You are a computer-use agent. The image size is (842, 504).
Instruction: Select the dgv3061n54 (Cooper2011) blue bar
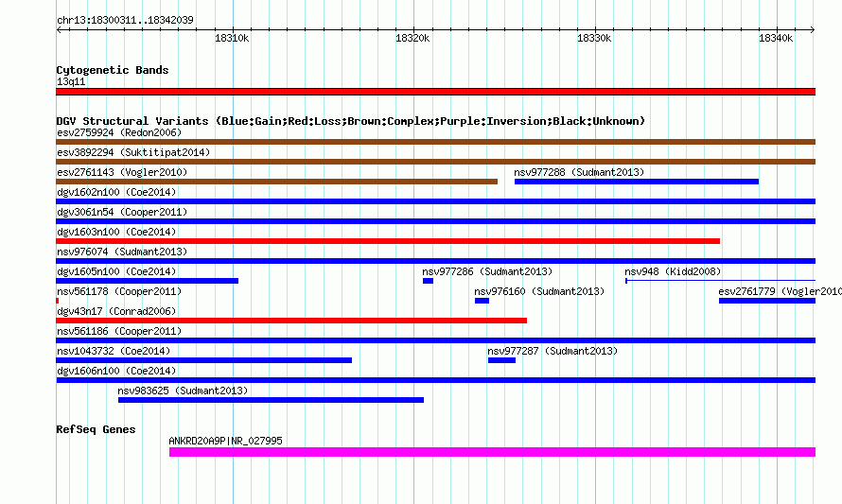pos(435,221)
